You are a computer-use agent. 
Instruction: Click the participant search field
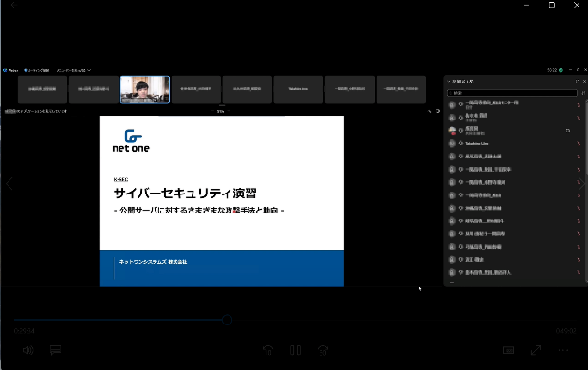(512, 93)
